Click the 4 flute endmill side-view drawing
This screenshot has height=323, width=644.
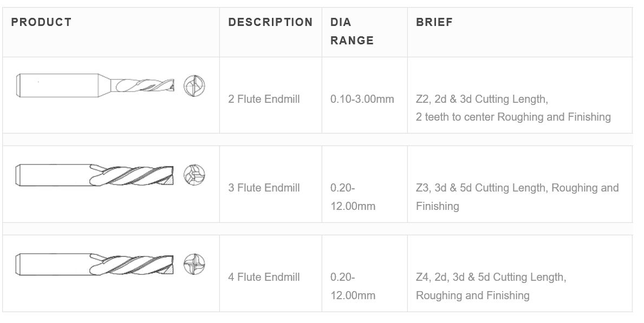point(95,264)
